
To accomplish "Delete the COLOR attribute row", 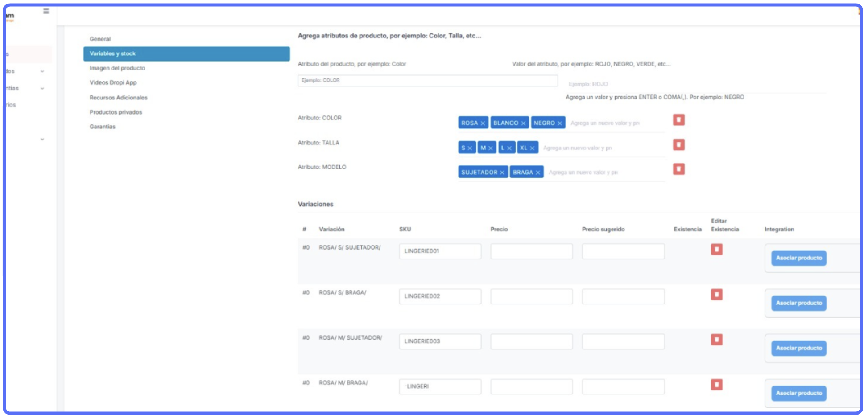I will pyautogui.click(x=678, y=120).
